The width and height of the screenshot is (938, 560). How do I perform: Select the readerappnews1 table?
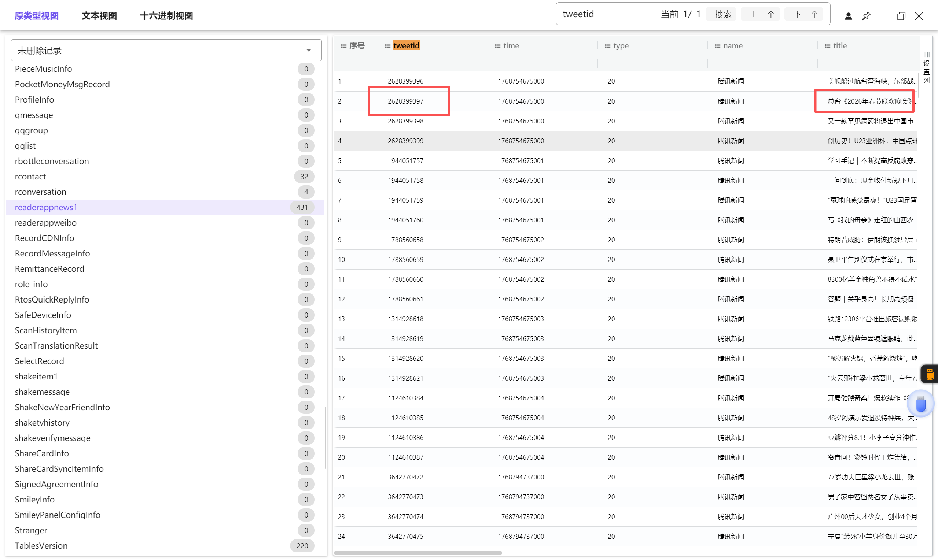[x=165, y=207]
